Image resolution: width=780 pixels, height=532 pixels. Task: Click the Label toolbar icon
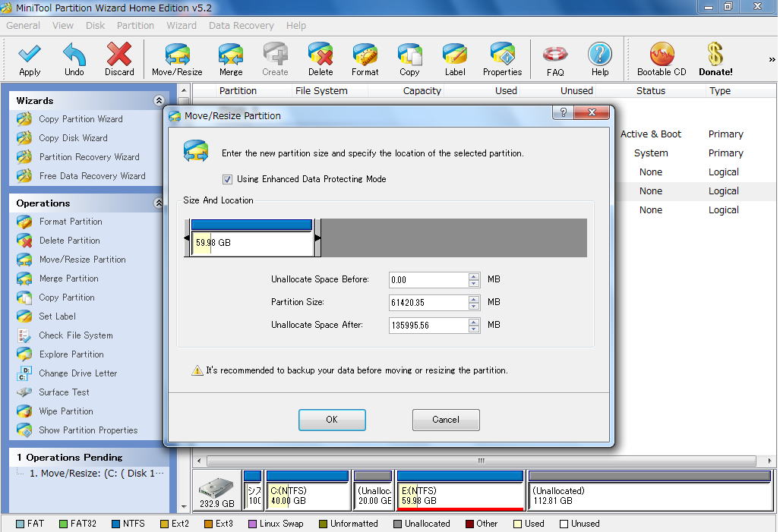click(x=455, y=59)
